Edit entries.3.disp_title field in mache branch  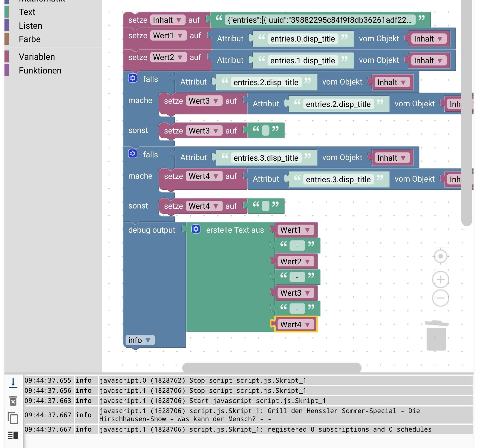pos(338,179)
